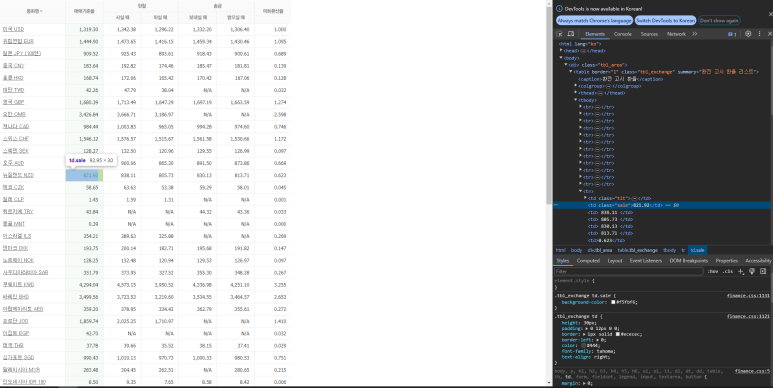Viewport: 773px width, 388px height.
Task: Expand the thead node
Action: click(x=576, y=93)
